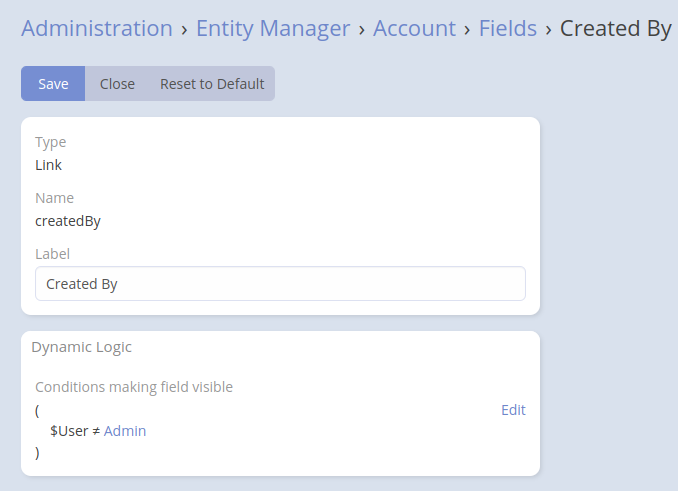Click the Name field caption
Screen dimensions: 678x491
click(55, 198)
